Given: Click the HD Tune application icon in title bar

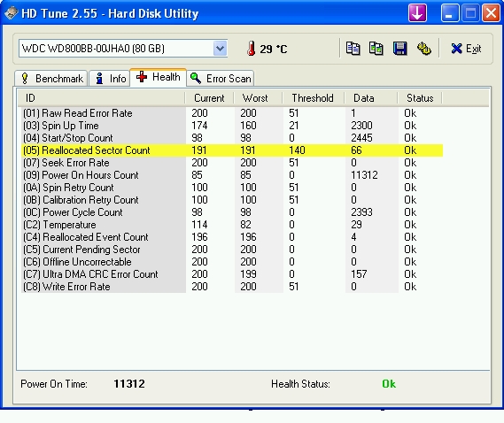Looking at the screenshot, I should (12, 13).
